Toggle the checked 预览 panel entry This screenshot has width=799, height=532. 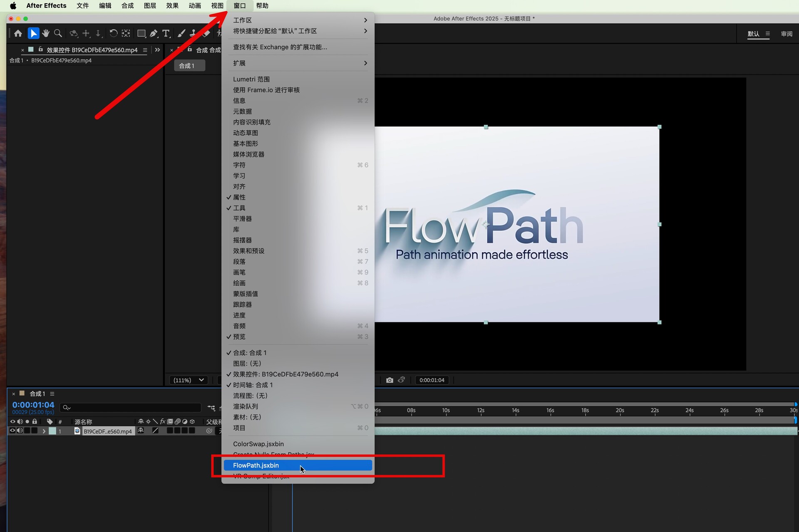[x=298, y=337]
